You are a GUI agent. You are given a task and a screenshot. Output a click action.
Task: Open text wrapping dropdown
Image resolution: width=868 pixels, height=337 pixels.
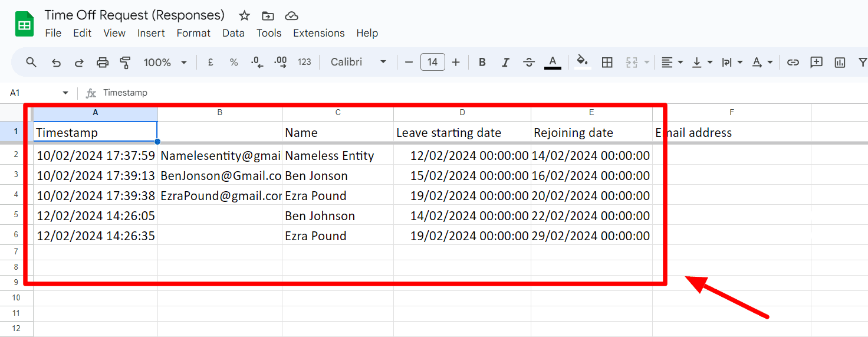(x=732, y=62)
